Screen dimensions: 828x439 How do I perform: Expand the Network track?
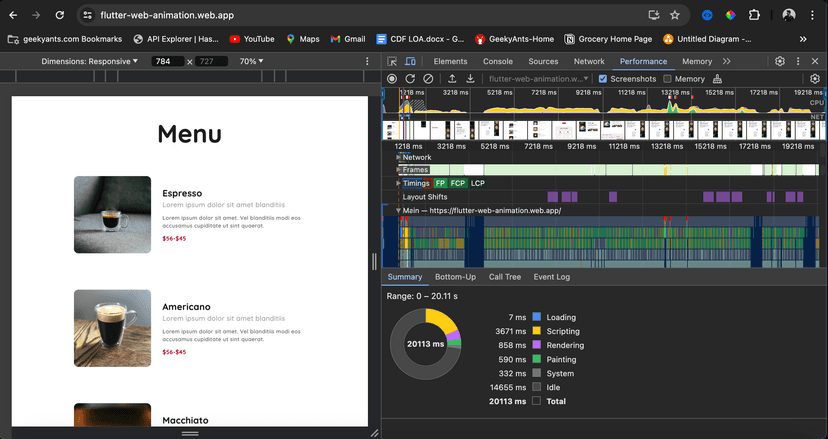point(399,157)
